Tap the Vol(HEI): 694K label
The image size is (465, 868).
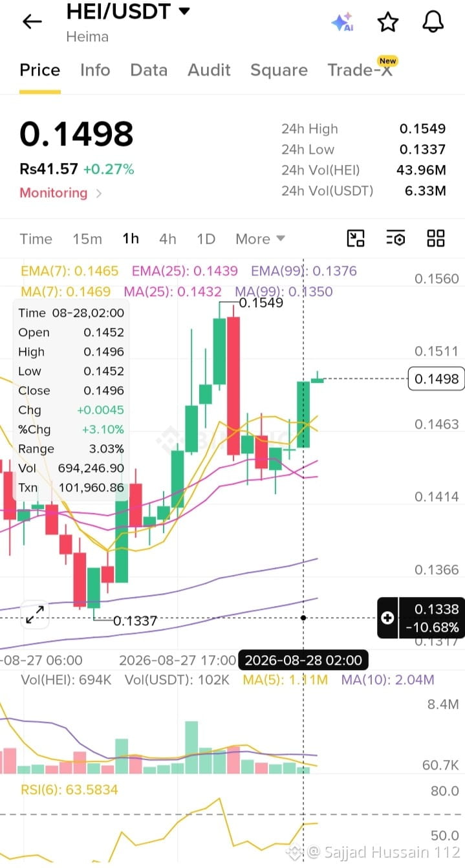[x=67, y=680]
